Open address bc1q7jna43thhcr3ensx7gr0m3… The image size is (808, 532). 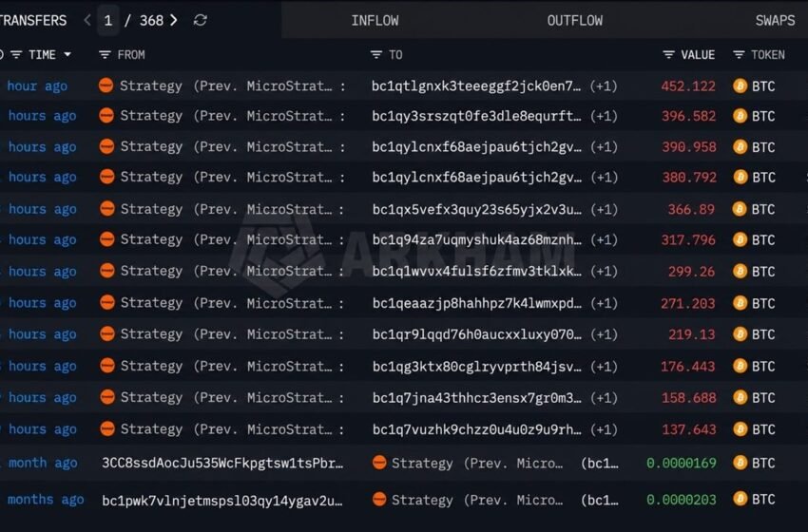click(x=476, y=398)
